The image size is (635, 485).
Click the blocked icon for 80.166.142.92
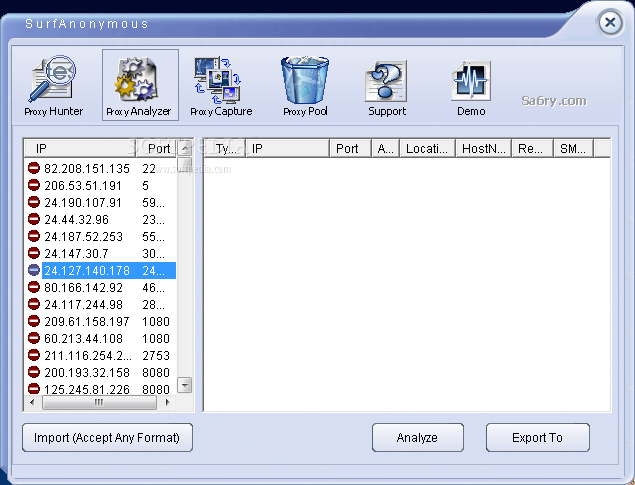click(34, 287)
